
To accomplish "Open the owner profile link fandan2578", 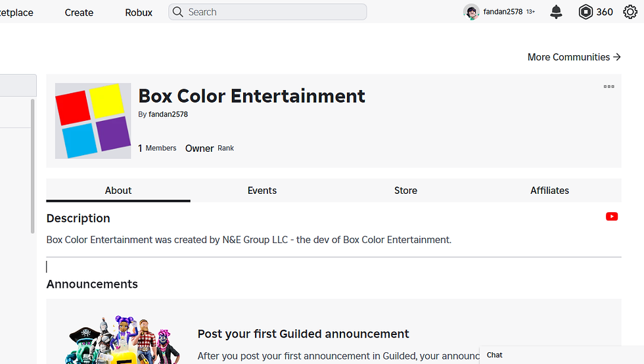I will [168, 114].
